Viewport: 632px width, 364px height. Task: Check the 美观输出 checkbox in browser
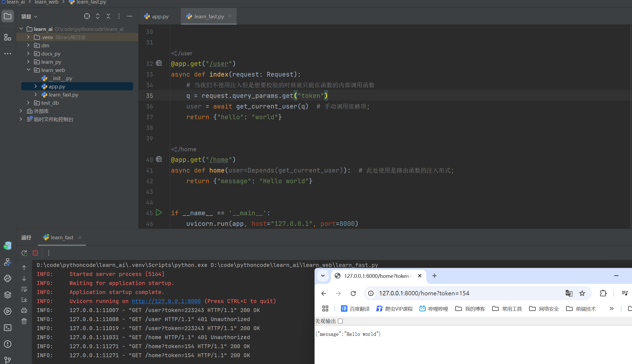[340, 321]
